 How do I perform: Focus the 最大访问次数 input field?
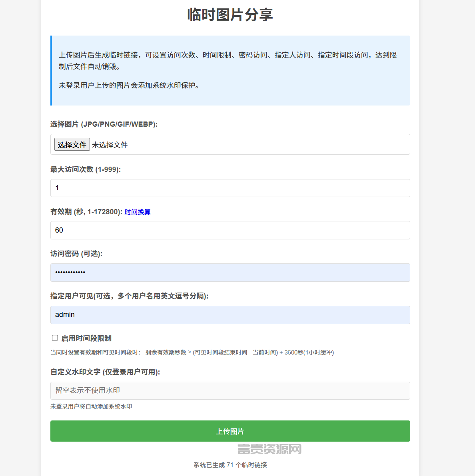pyautogui.click(x=230, y=188)
